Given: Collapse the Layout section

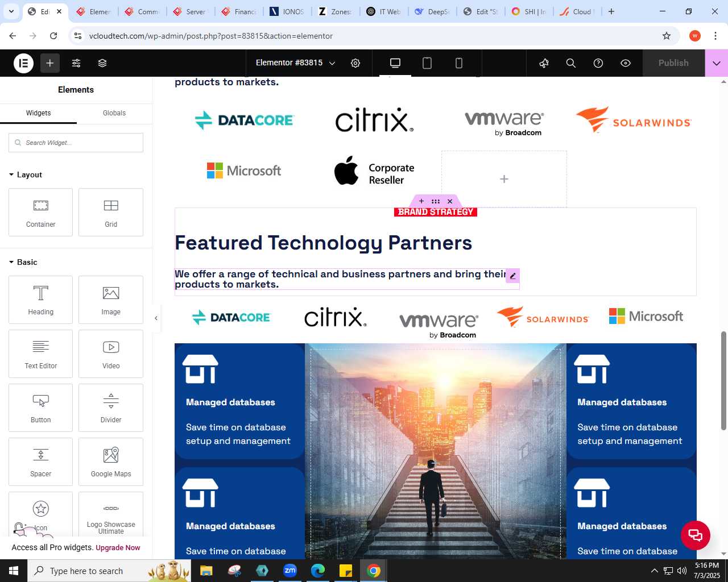Looking at the screenshot, I should coord(26,174).
